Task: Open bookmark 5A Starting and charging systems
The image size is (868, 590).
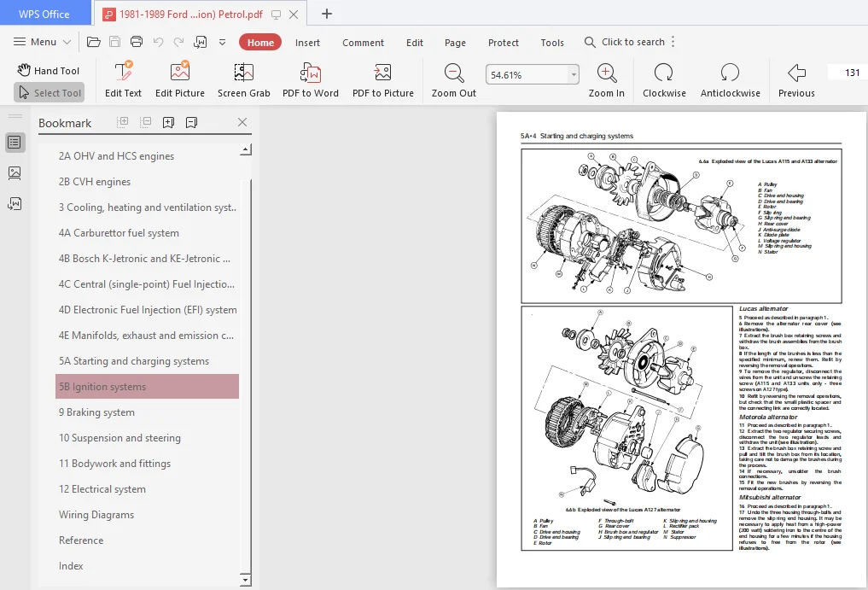Action: pyautogui.click(x=134, y=360)
